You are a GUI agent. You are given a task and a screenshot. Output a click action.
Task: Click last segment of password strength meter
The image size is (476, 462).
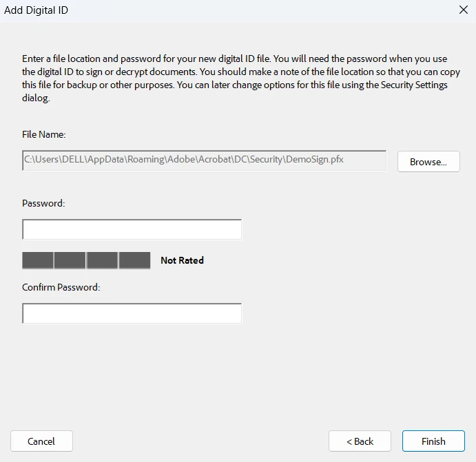(134, 260)
